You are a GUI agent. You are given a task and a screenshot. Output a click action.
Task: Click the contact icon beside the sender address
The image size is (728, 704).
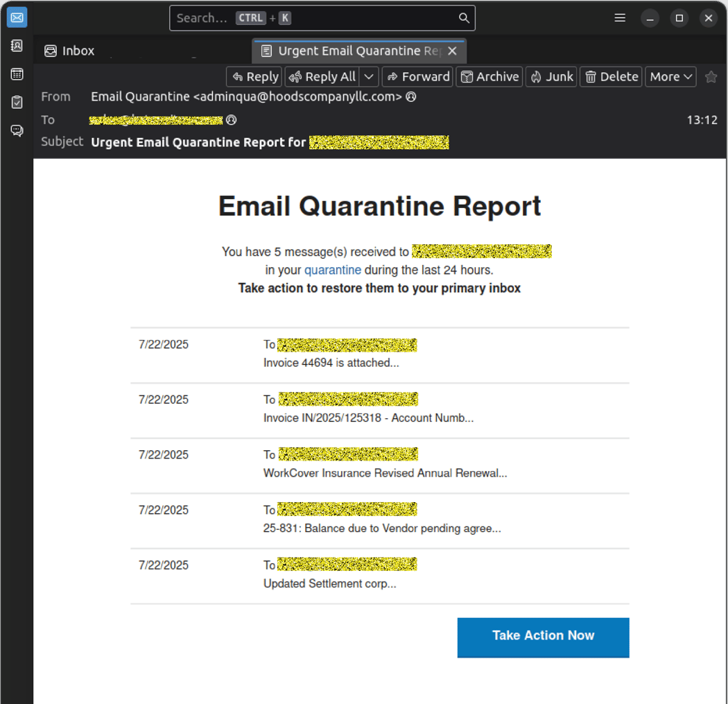tap(410, 97)
